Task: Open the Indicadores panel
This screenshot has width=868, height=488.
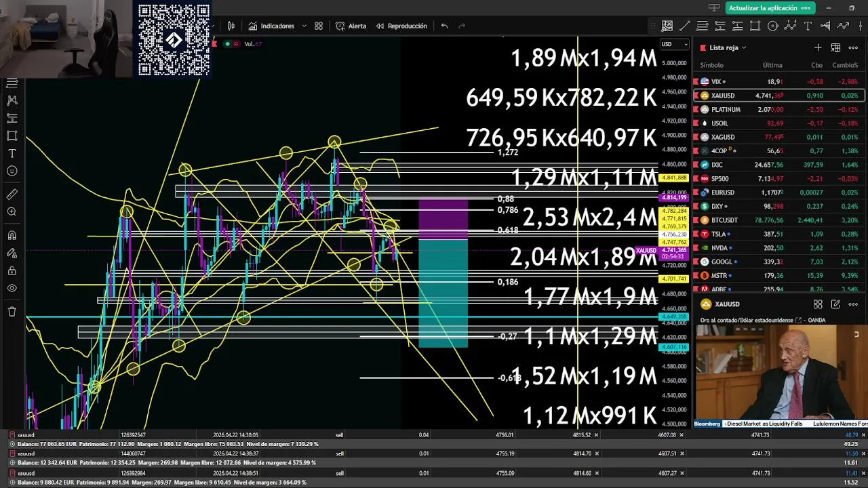Action: [x=271, y=26]
